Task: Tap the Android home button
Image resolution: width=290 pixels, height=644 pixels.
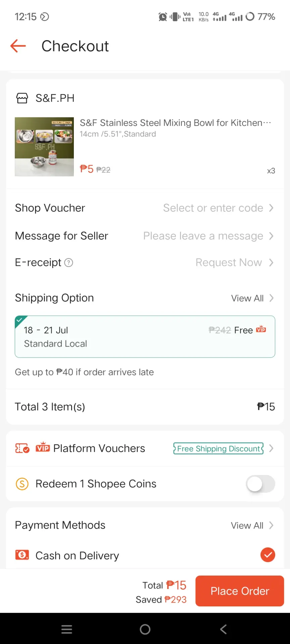Action: [145, 629]
